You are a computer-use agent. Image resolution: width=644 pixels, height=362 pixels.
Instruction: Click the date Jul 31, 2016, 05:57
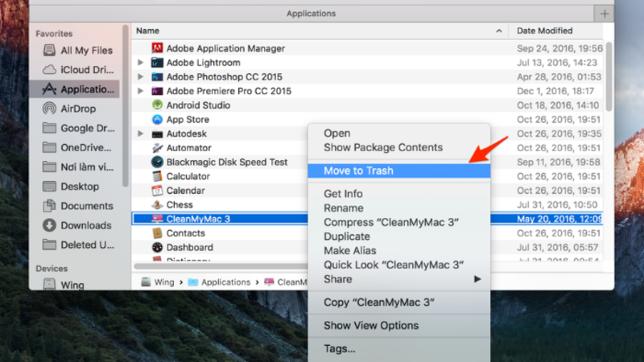(557, 247)
